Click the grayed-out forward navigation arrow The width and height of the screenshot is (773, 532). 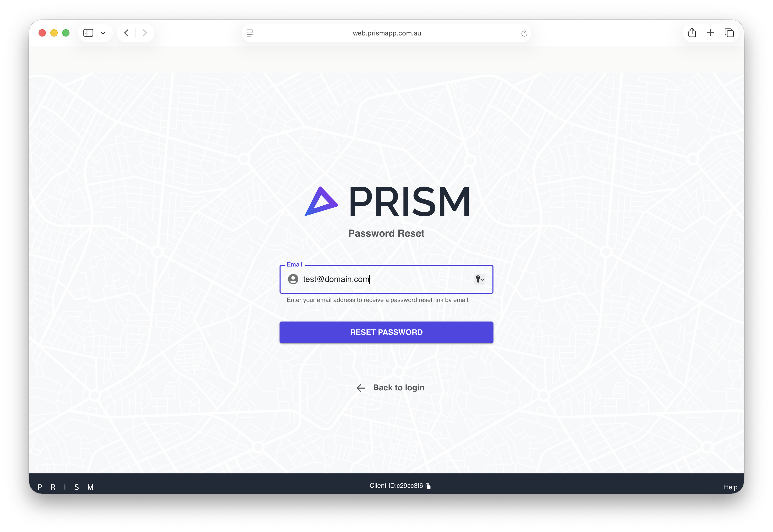pos(145,33)
